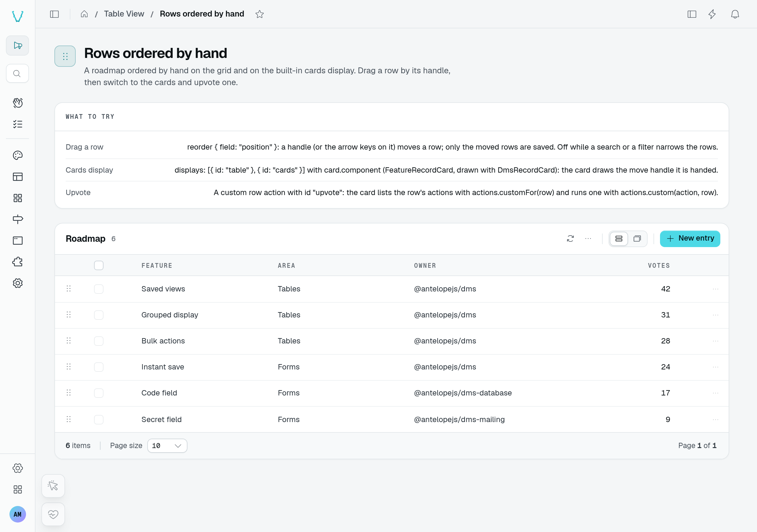Toggle the right side panel icon
757x532 pixels.
tap(692, 14)
